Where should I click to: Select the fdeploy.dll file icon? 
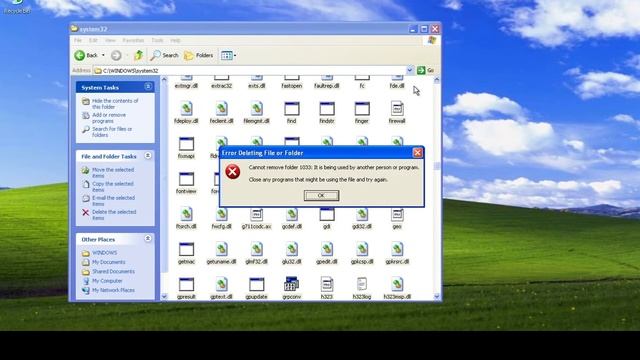(x=186, y=109)
